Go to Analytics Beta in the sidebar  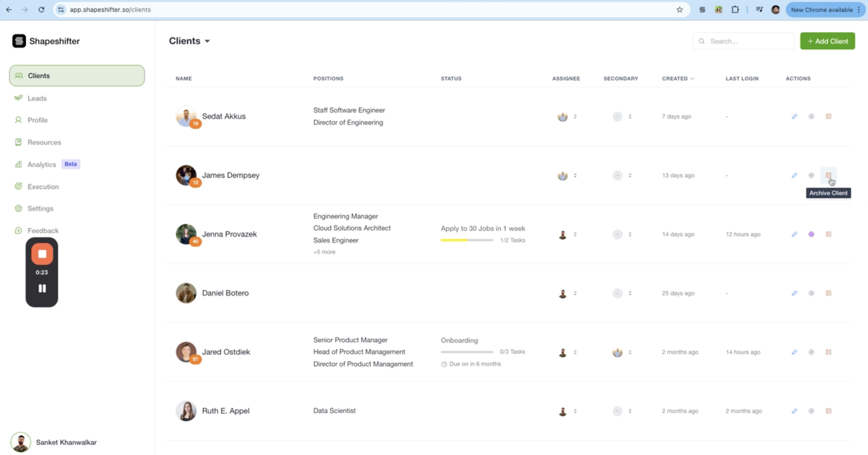pyautogui.click(x=42, y=164)
